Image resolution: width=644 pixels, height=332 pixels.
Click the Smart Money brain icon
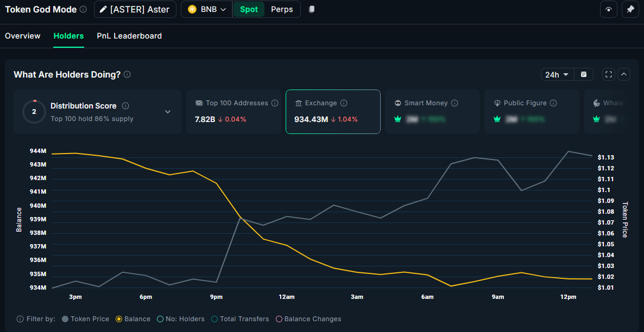pyautogui.click(x=397, y=103)
